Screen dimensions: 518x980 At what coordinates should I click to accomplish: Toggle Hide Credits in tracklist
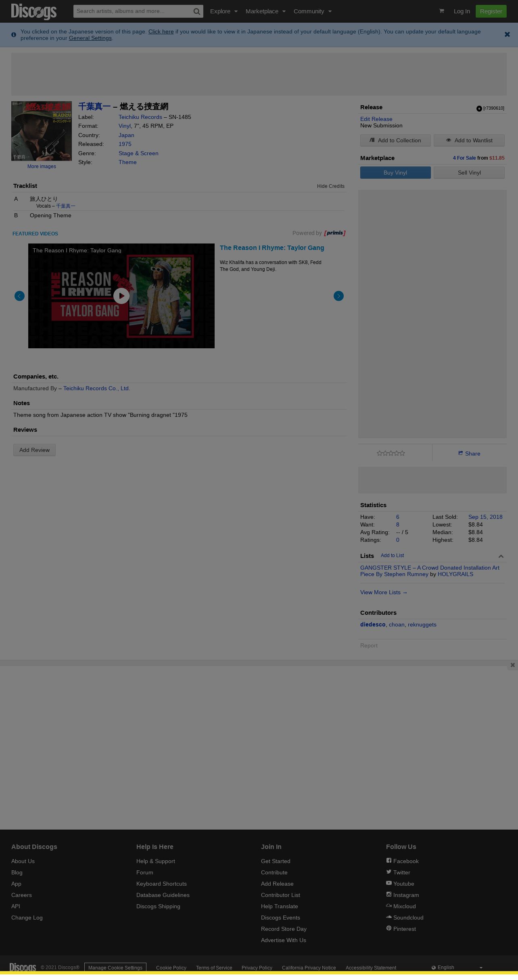tap(331, 186)
